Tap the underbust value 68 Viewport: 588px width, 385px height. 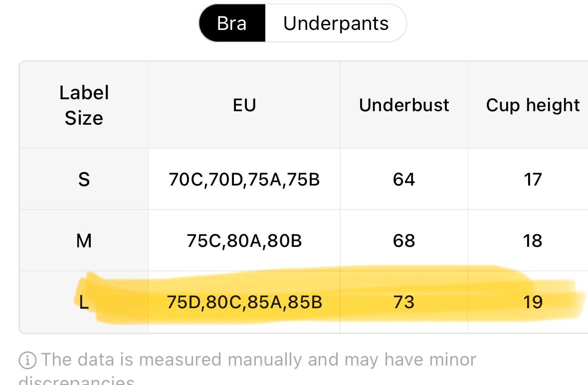(x=404, y=241)
